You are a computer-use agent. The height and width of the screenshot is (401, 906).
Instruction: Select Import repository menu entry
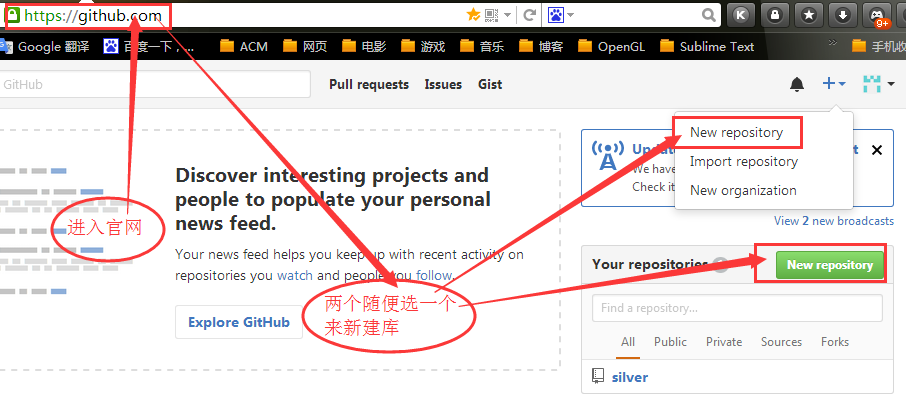point(744,161)
